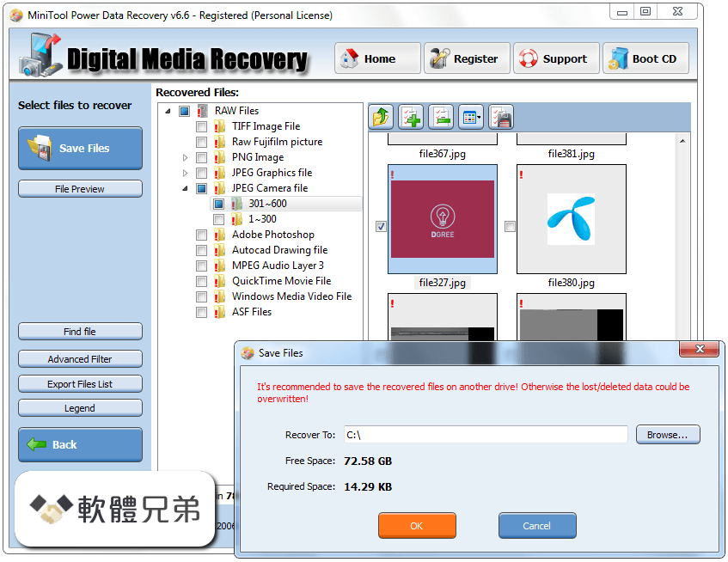Toggle the 301~600 folder checkbox
The height and width of the screenshot is (562, 728).
pyautogui.click(x=218, y=204)
